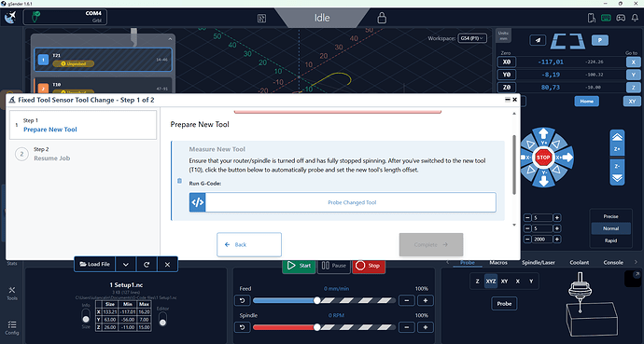Click the paper plane quick-travel icon
The image size is (644, 344).
[538, 40]
